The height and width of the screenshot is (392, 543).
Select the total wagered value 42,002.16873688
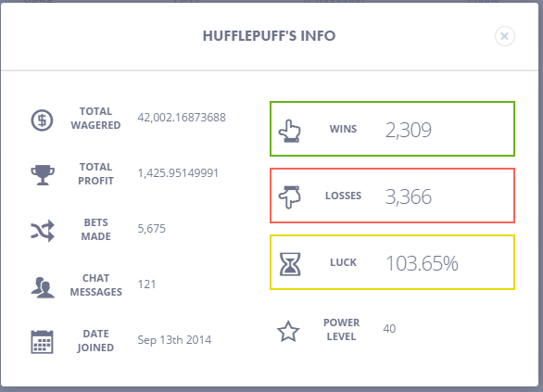[x=182, y=118]
